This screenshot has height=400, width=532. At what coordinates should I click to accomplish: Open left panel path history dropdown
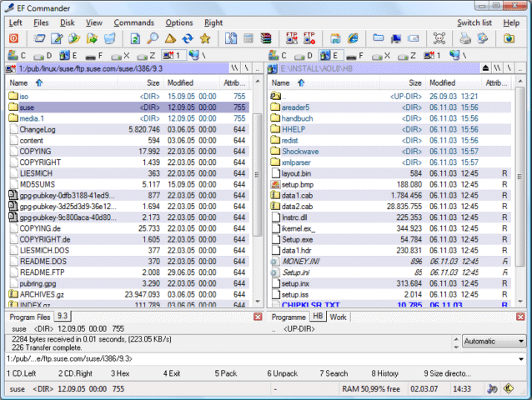[x=258, y=70]
